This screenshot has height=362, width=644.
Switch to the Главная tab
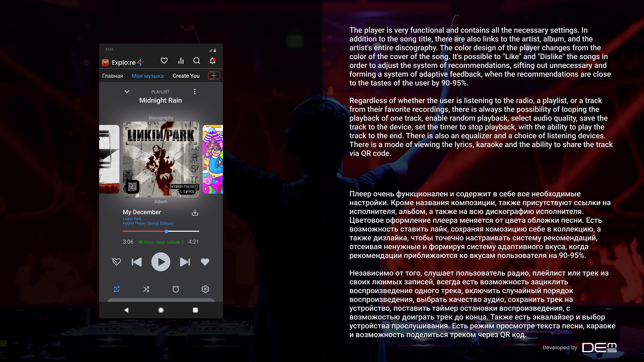pos(112,76)
